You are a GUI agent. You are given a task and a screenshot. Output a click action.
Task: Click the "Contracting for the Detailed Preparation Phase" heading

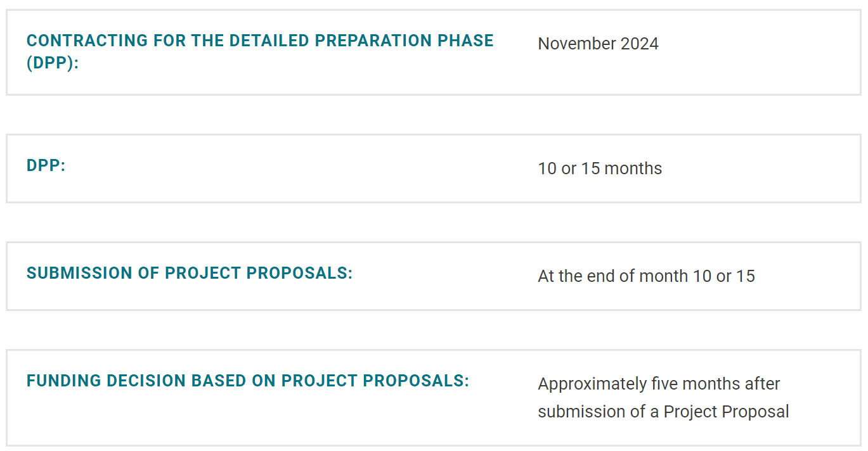tap(260, 41)
